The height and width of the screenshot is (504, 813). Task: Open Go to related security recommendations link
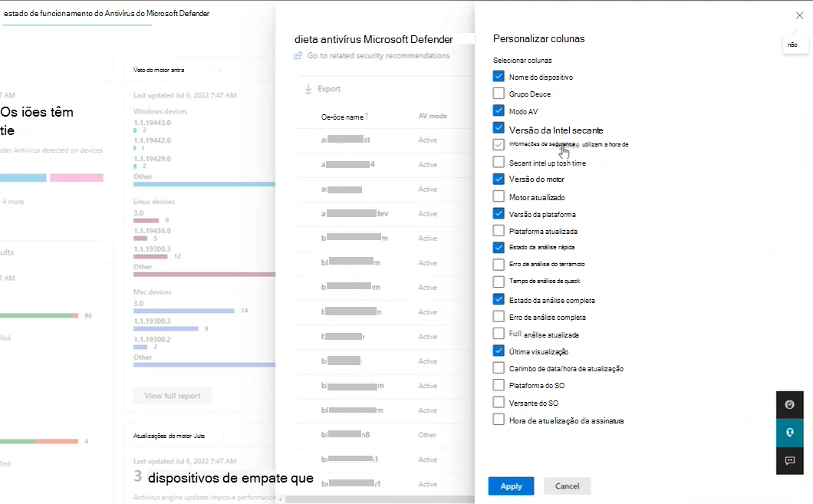(378, 55)
